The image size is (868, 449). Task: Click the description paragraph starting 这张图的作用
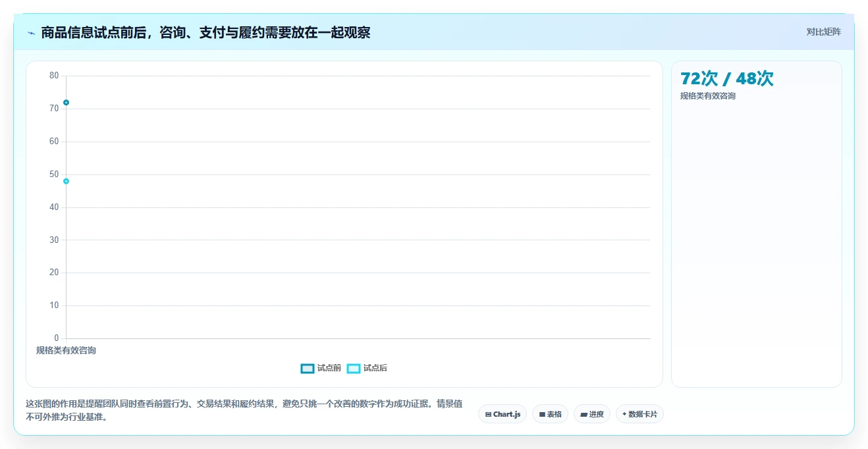[244, 410]
